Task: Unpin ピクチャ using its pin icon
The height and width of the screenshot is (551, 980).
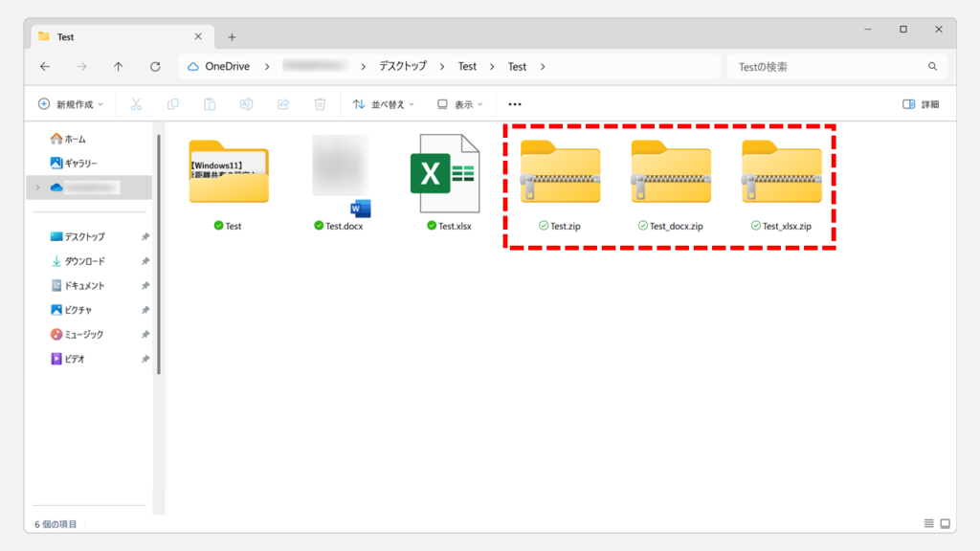Action: tap(145, 310)
